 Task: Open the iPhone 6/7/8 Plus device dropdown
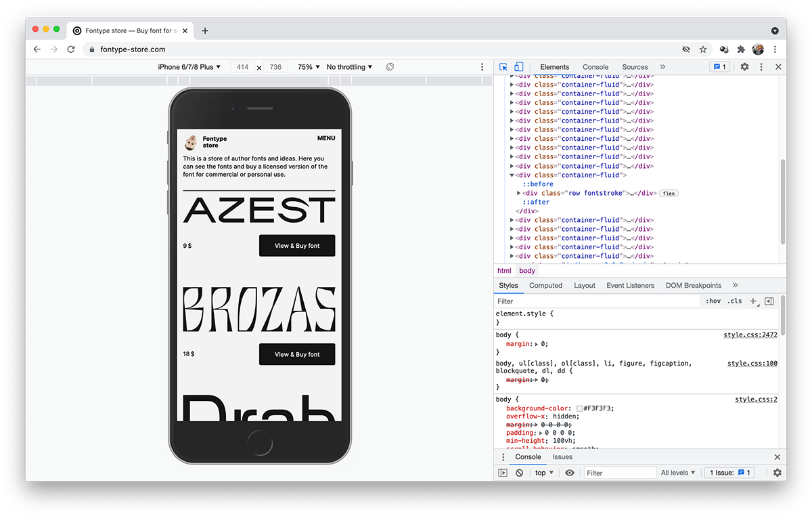189,67
